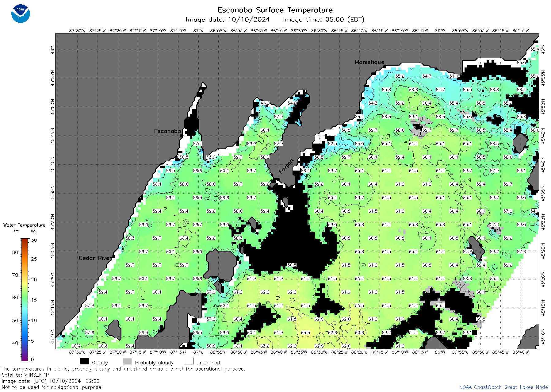551x392 pixels.
Task: Click the 70 tick on the Fahrenheit scale
Action: click(x=15, y=275)
